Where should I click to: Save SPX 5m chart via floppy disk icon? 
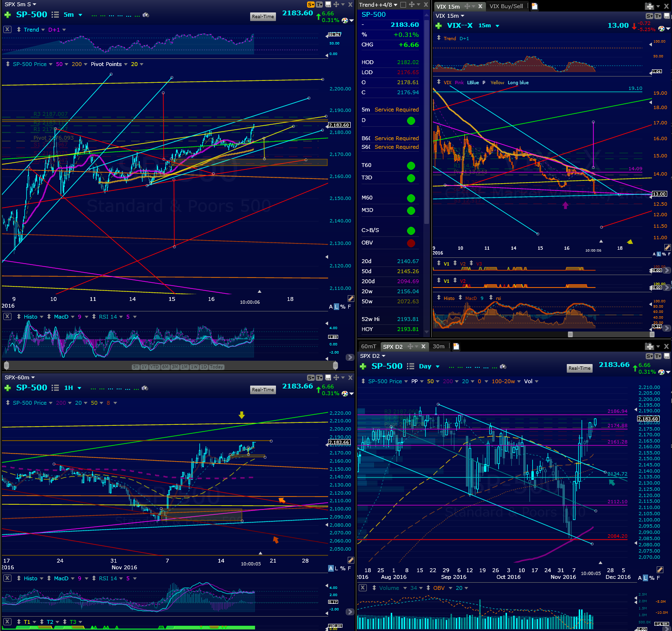tap(328, 4)
